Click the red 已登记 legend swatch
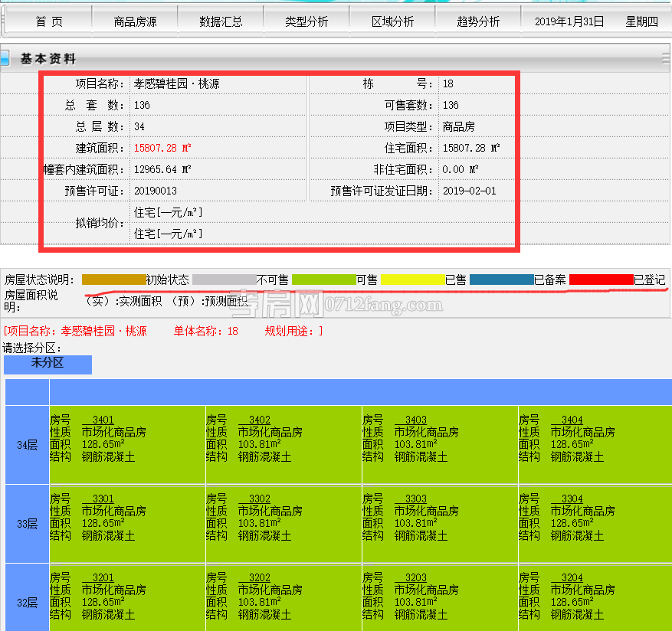 601,280
